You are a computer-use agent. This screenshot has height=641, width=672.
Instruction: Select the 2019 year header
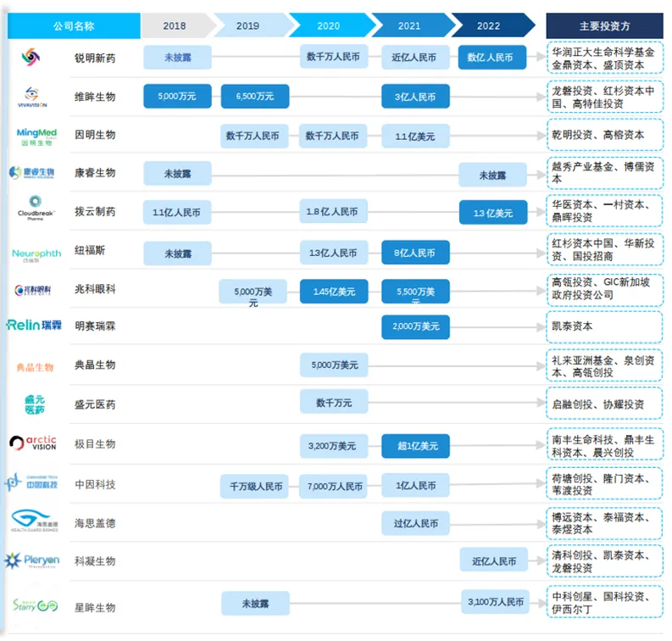(x=253, y=25)
